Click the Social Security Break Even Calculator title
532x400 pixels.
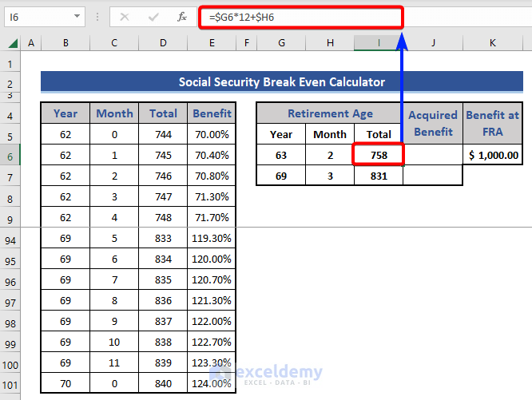(282, 81)
